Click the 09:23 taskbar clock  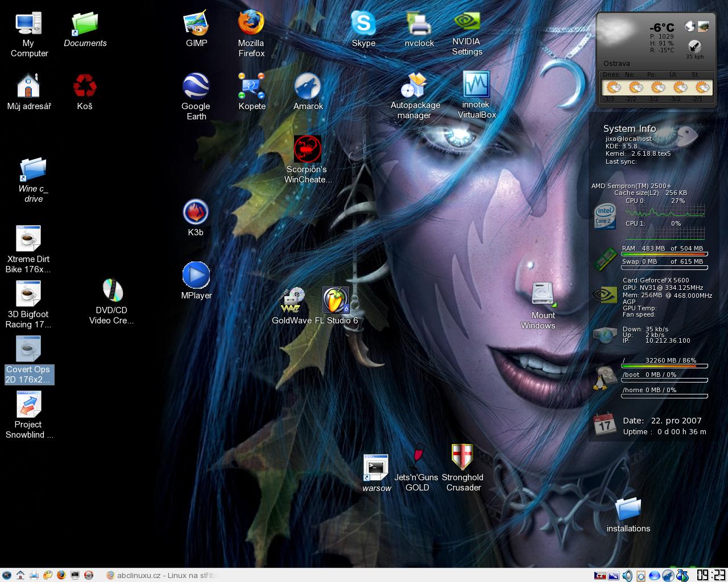pyautogui.click(x=711, y=575)
